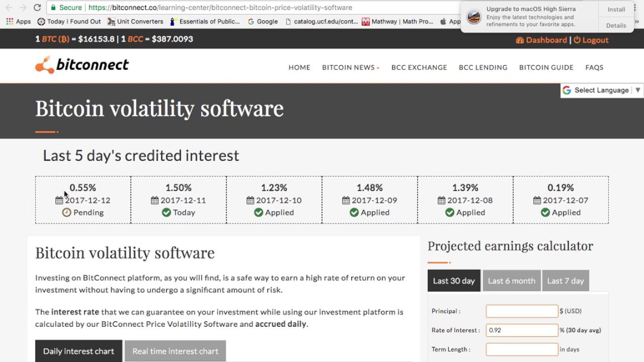Click the Term Length input field
The width and height of the screenshot is (644, 362).
[x=522, y=349]
